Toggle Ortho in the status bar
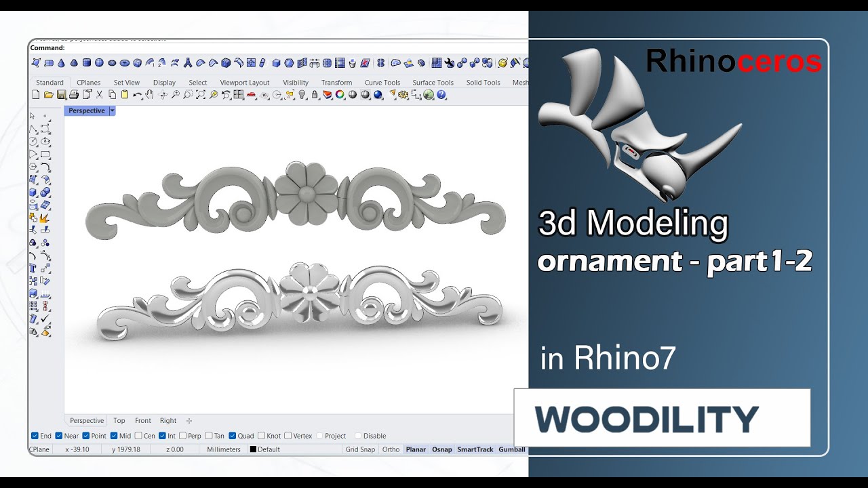This screenshot has width=868, height=488. coord(391,449)
